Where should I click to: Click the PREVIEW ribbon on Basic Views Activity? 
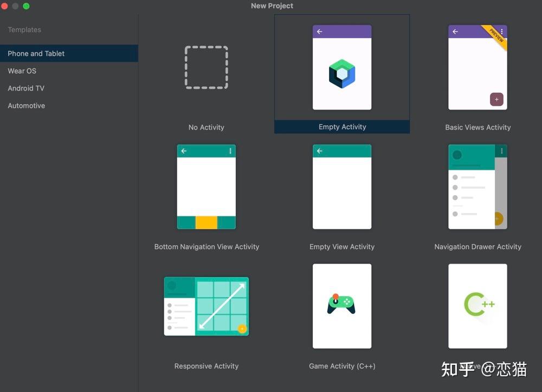point(497,34)
